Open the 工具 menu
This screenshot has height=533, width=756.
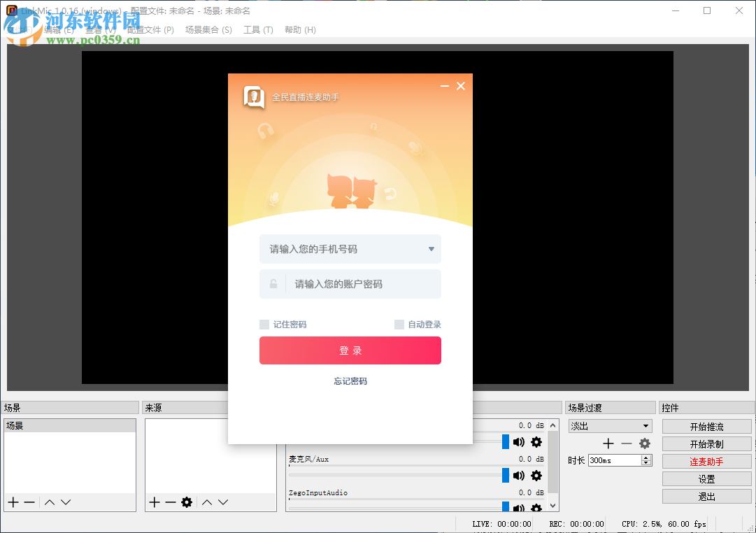258,29
